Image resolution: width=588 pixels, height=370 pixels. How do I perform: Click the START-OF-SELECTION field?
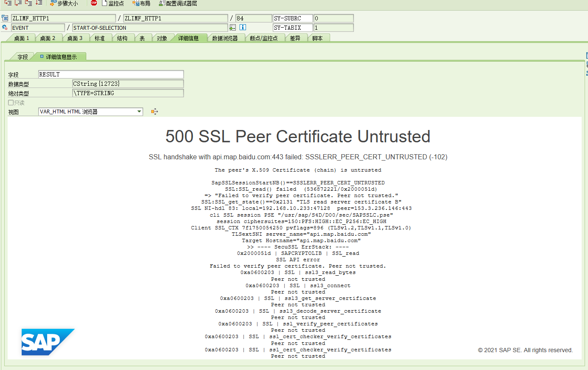[x=150, y=28]
